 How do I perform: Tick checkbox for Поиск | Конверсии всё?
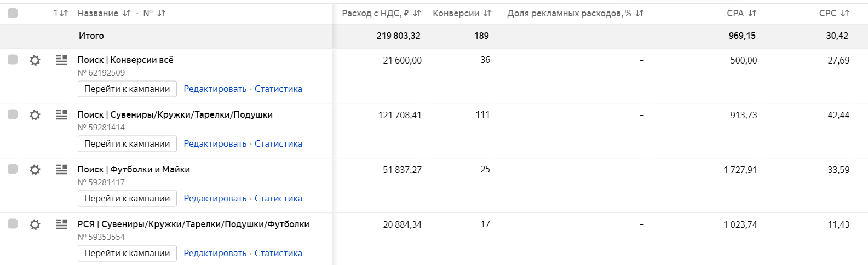click(x=13, y=60)
